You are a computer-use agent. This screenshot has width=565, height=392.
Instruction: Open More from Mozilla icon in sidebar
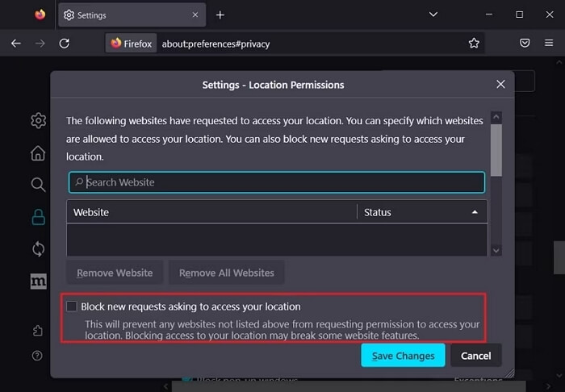[38, 281]
